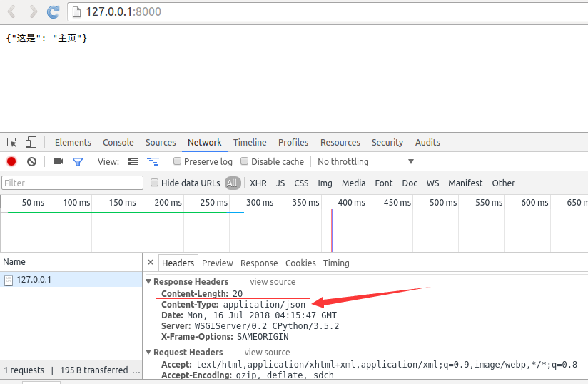This screenshot has width=588, height=384.
Task: Open the Console panel tab
Action: coord(118,143)
